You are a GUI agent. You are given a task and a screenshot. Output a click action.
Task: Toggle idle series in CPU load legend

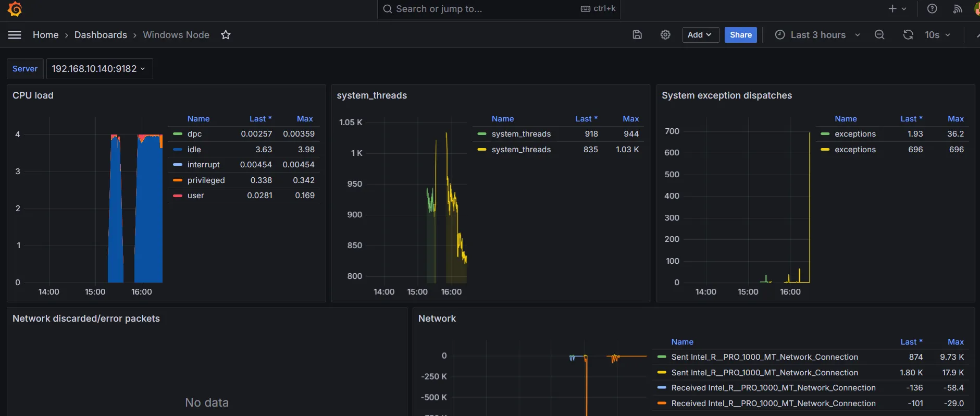coord(194,150)
